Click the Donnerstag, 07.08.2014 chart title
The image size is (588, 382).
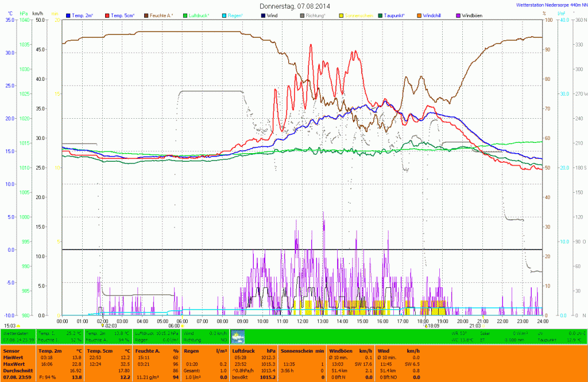tap(295, 6)
